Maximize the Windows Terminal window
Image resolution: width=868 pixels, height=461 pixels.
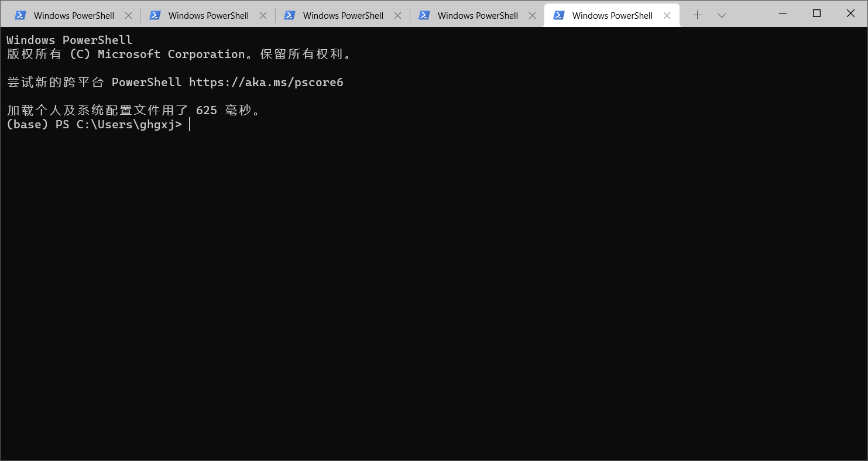pos(816,13)
